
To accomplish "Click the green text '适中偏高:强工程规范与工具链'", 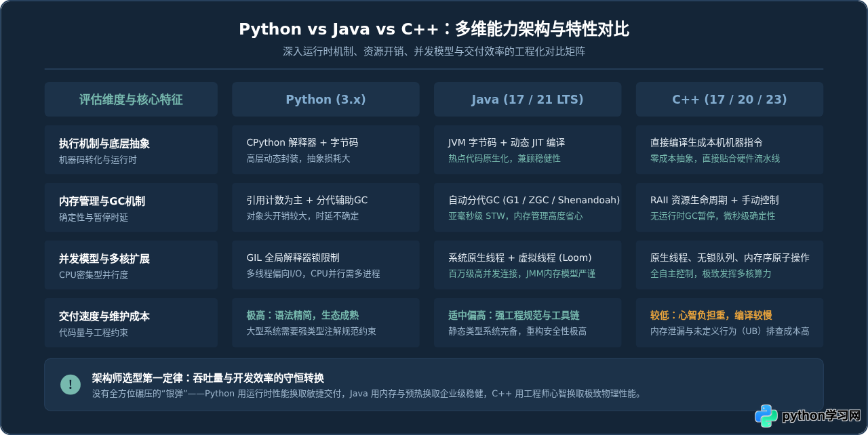I will click(x=514, y=316).
